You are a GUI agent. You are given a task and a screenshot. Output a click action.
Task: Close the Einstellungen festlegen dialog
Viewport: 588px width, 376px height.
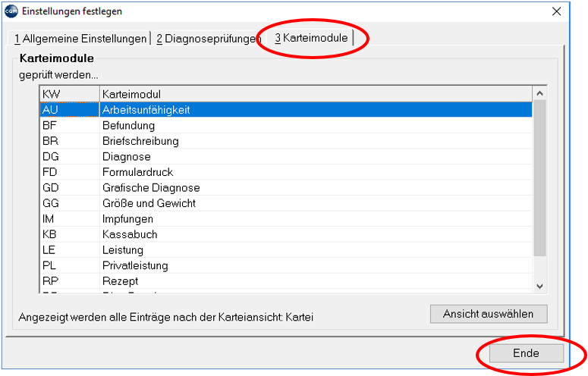click(x=556, y=11)
